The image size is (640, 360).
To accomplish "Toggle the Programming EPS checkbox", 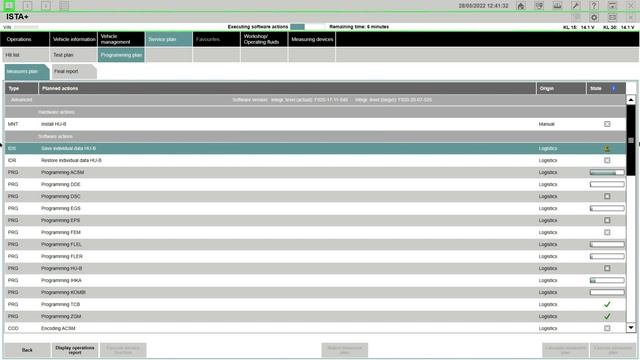I will click(607, 220).
